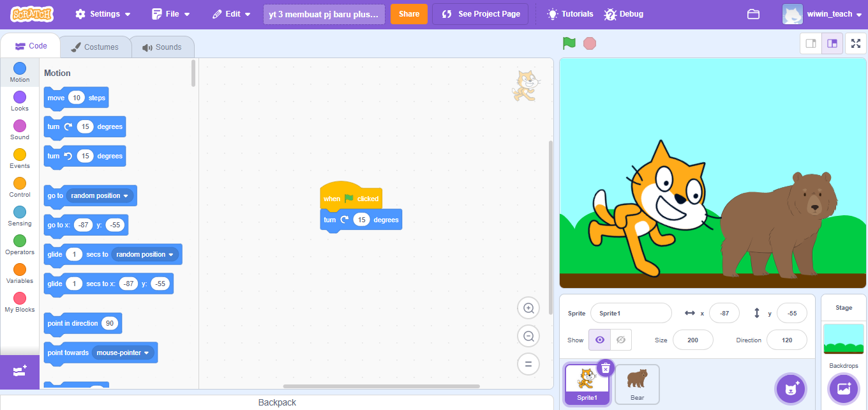Image resolution: width=868 pixels, height=410 pixels.
Task: Enter full screen stage mode
Action: pyautogui.click(x=856, y=43)
